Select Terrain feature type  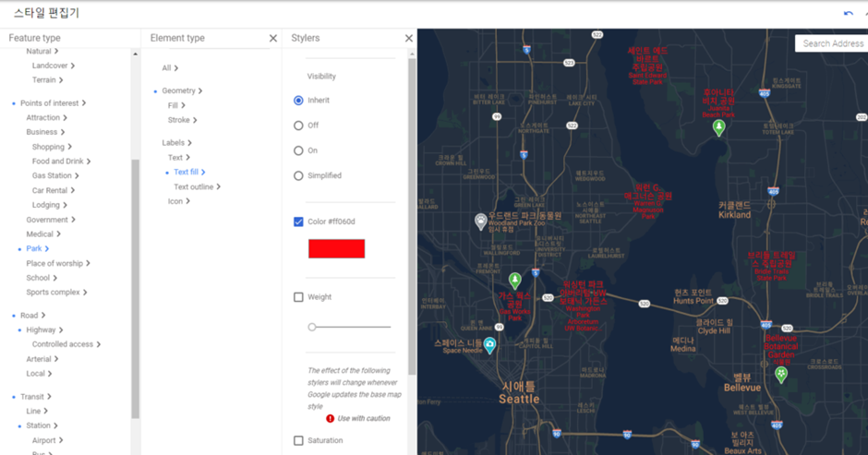(47, 79)
